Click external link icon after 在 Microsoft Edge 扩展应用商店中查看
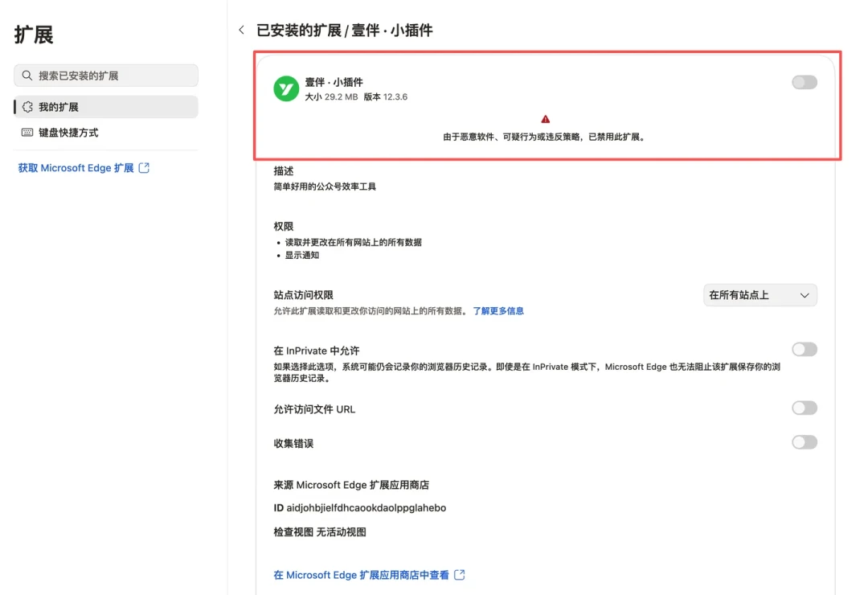This screenshot has width=868, height=595. pos(460,575)
